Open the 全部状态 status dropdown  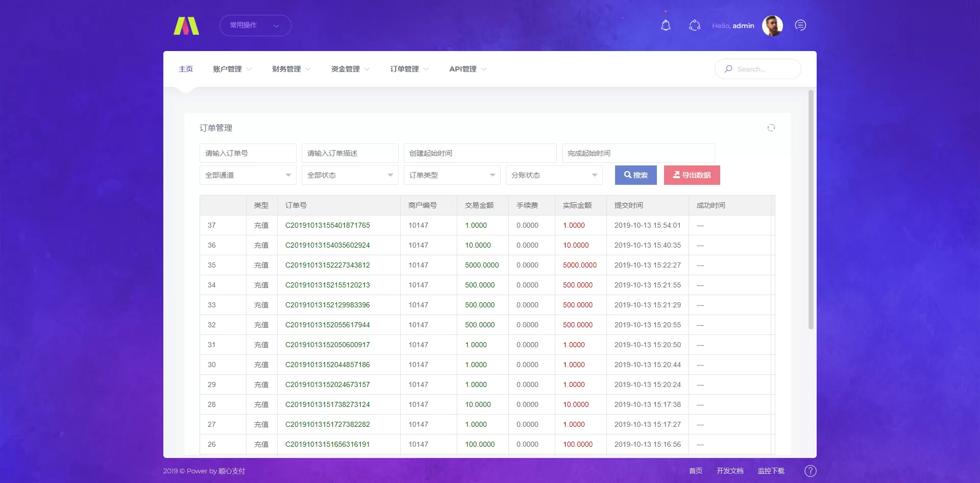point(350,175)
